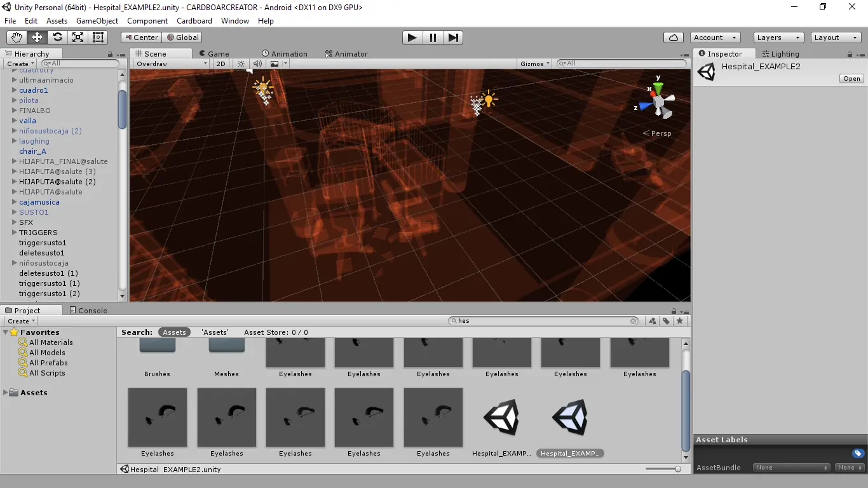Open the Cardboard menu

[x=194, y=21]
